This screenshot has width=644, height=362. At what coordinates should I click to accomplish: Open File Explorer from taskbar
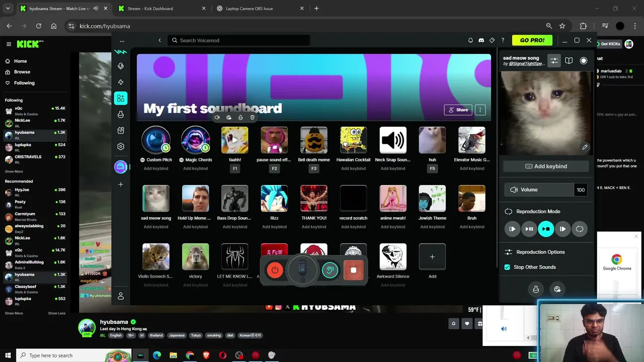click(173, 355)
